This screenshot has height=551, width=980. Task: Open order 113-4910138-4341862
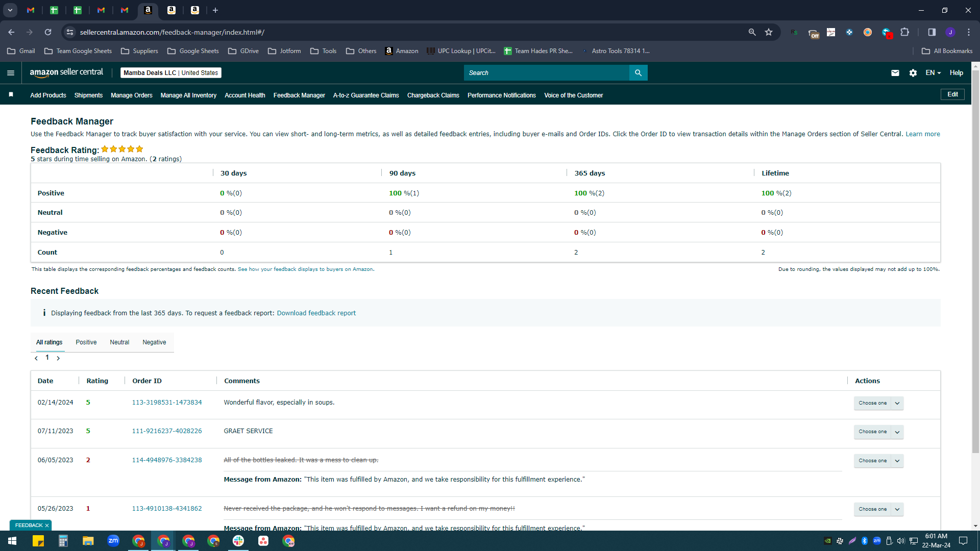(167, 509)
